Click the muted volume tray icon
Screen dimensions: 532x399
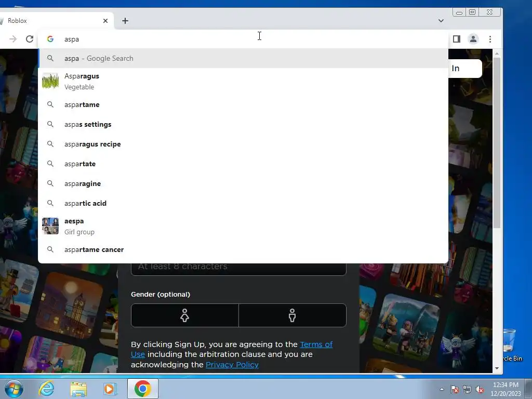(480, 390)
